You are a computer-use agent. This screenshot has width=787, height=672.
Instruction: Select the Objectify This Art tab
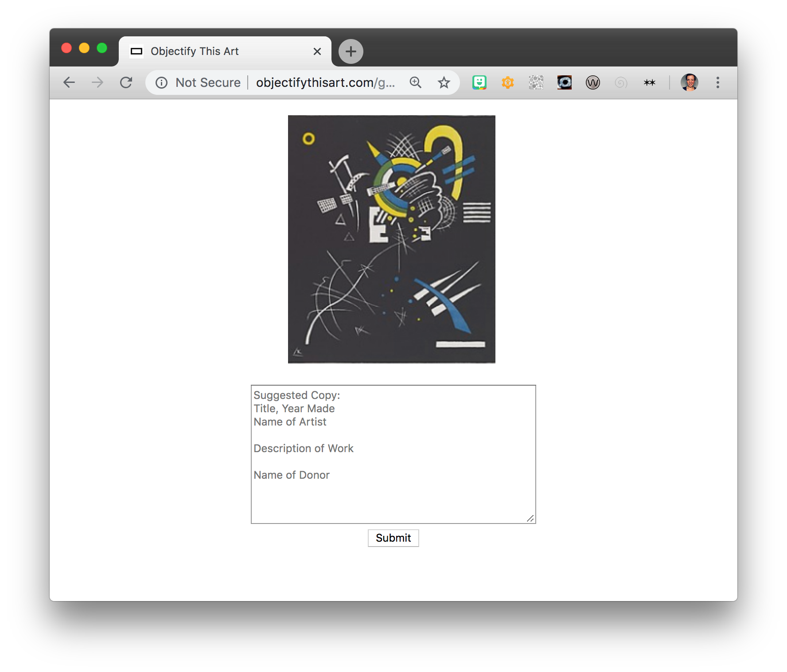225,51
